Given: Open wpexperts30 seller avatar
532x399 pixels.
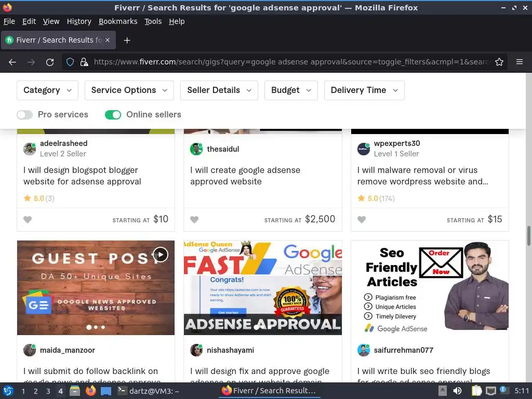Looking at the screenshot, I should click(x=363, y=149).
